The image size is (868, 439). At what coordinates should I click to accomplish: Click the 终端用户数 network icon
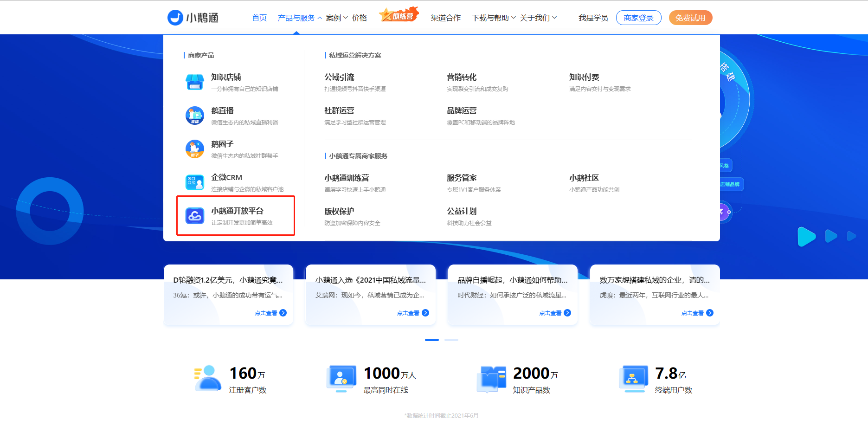click(633, 379)
